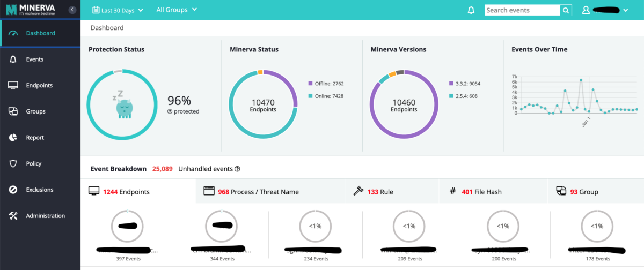Open the Last 30 Days dropdown
This screenshot has height=270, width=644.
pyautogui.click(x=118, y=10)
